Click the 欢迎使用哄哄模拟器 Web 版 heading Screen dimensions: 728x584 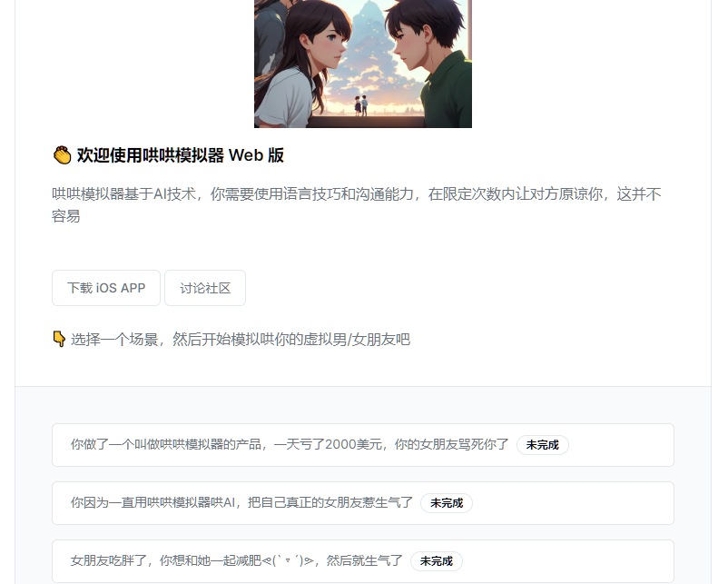click(180, 155)
